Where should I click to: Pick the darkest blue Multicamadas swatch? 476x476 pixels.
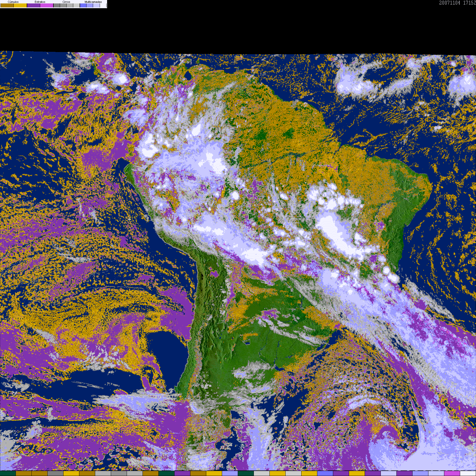click(x=83, y=5)
